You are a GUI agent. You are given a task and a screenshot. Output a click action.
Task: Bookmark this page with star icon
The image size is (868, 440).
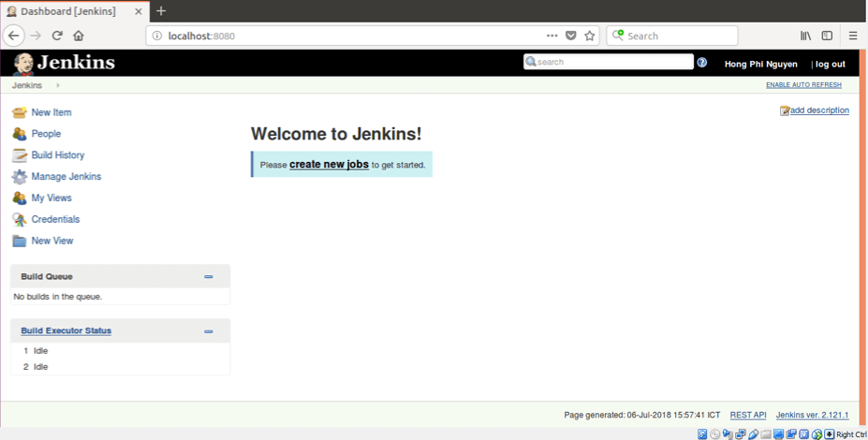point(590,36)
